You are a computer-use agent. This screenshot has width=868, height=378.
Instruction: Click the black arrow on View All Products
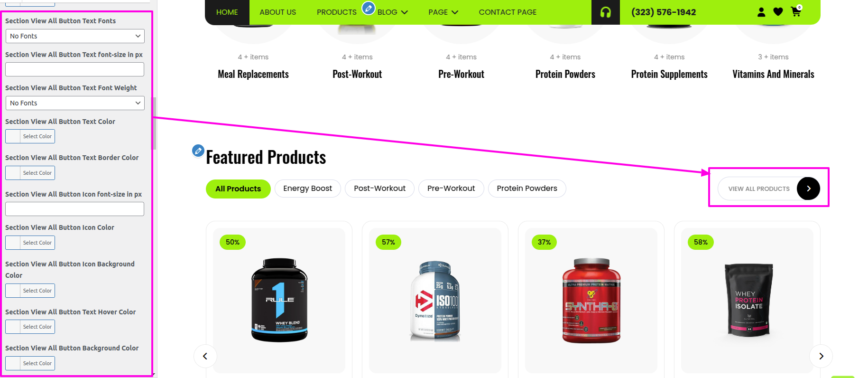(x=808, y=189)
